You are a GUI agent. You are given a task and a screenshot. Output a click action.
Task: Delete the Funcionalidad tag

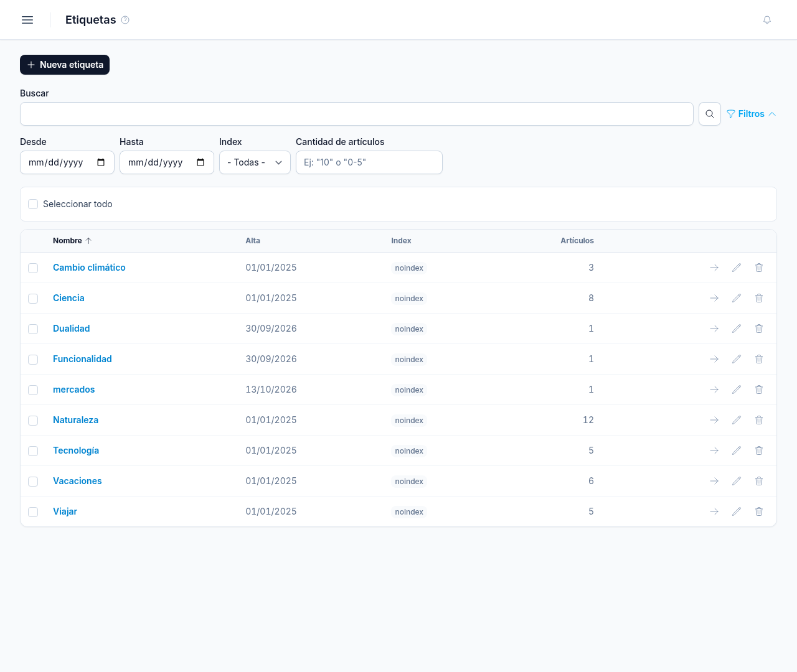(759, 359)
